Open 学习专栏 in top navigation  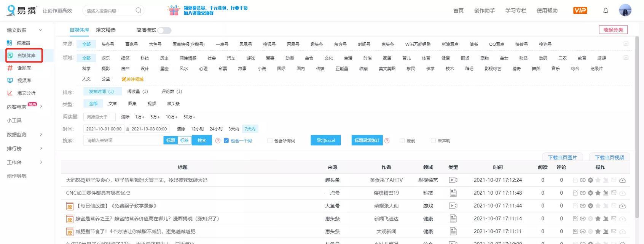516,11
